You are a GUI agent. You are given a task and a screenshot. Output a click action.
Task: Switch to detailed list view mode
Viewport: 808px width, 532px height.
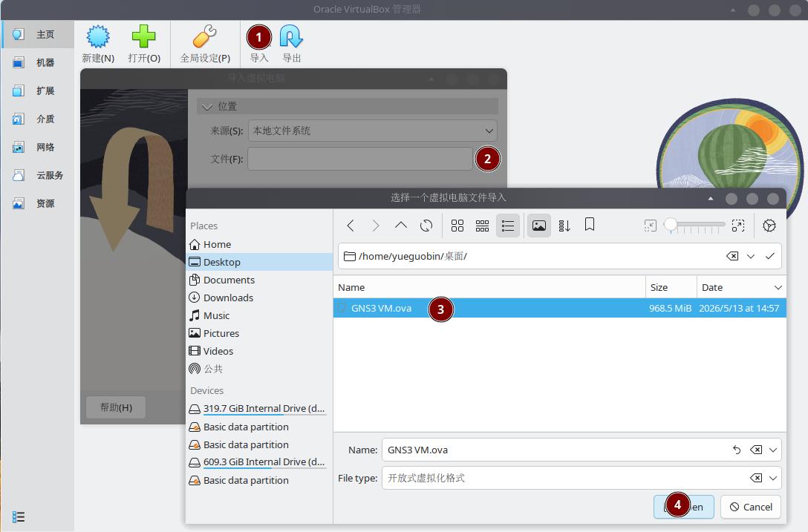(507, 226)
